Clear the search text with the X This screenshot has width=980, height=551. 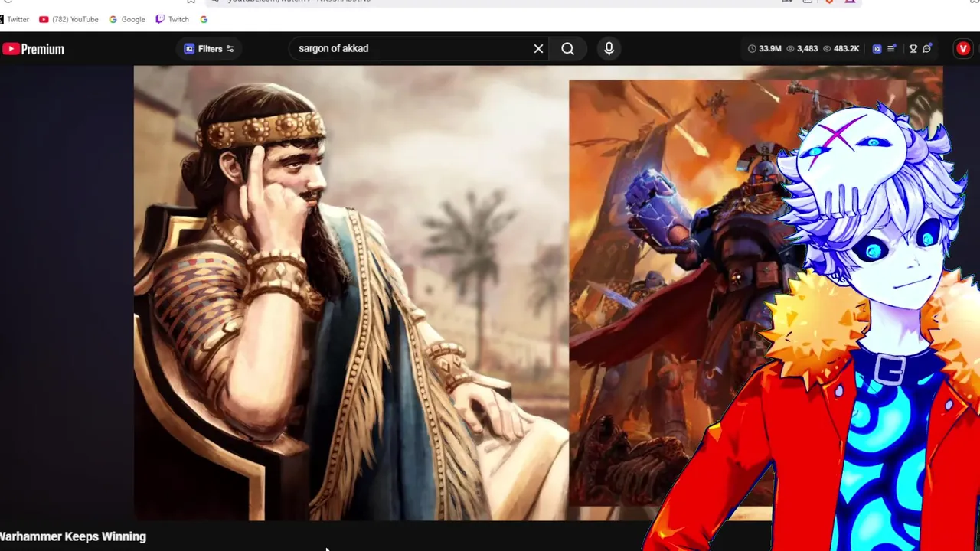[538, 49]
